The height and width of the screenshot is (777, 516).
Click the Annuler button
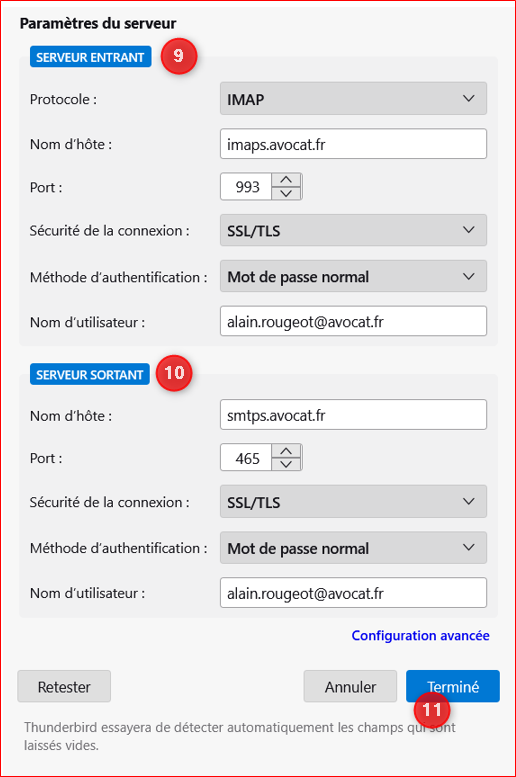click(350, 687)
